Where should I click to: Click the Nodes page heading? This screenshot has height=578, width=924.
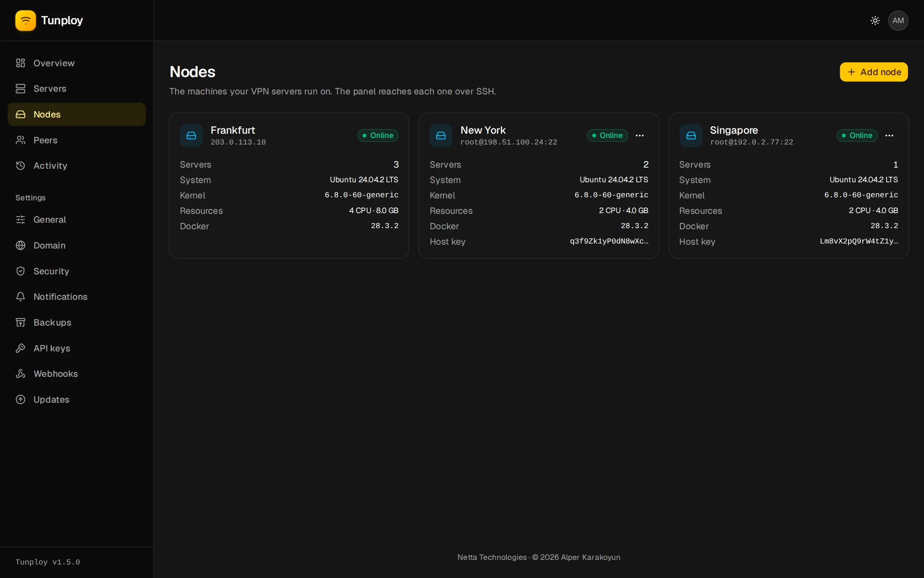(192, 72)
